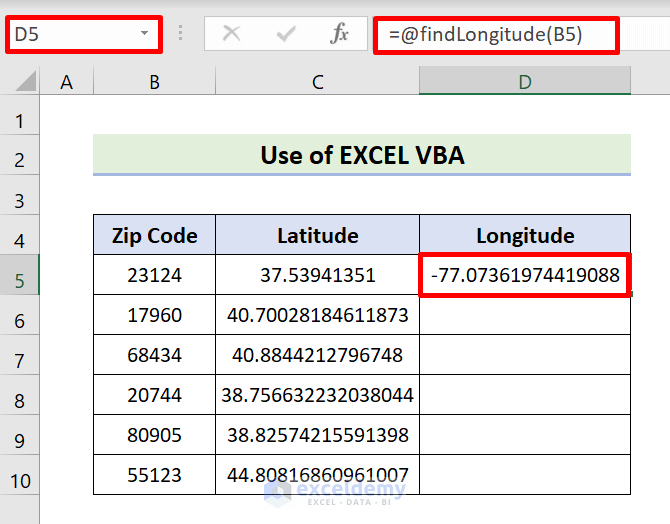Select longitude cell -77.07361974419088
670x524 pixels.
525,275
